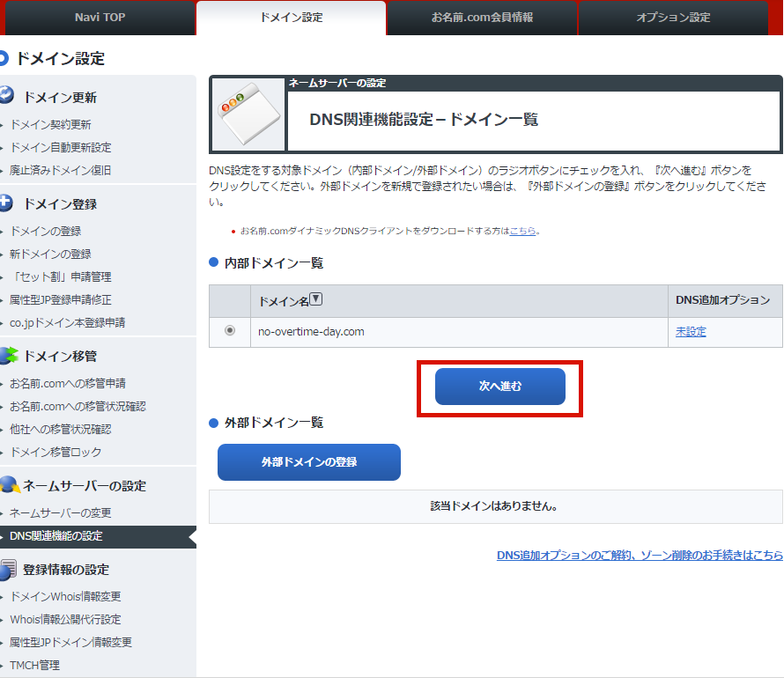Viewport: 784px width, 678px height.
Task: Sort by the ドメイン名 down arrow
Action: click(x=316, y=298)
